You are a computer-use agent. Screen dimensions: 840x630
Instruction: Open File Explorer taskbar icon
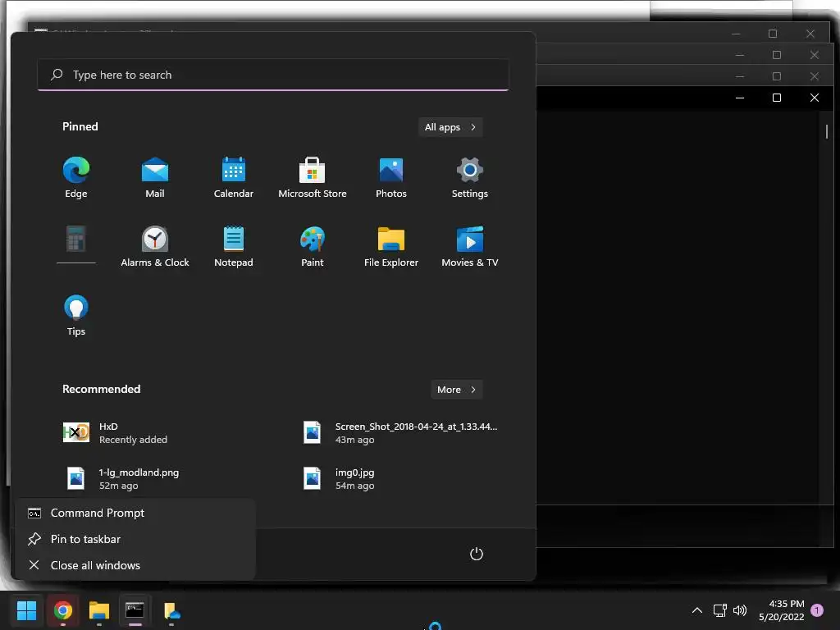pyautogui.click(x=99, y=610)
